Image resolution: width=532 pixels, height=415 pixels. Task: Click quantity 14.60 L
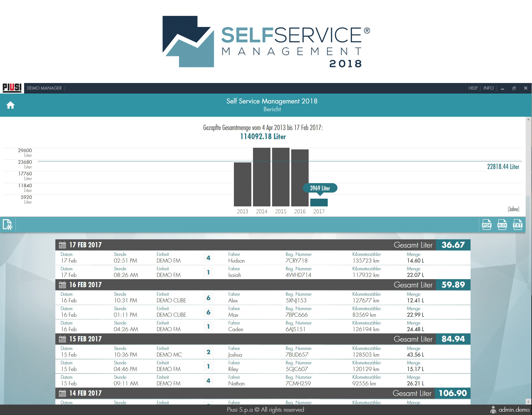[415, 261]
